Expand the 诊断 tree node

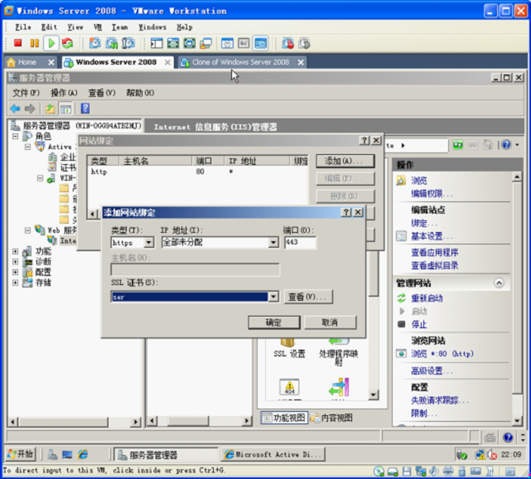(16, 262)
